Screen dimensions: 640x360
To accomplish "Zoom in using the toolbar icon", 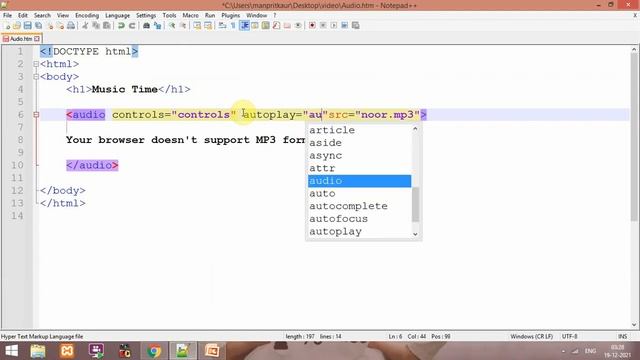I will tap(172, 25).
